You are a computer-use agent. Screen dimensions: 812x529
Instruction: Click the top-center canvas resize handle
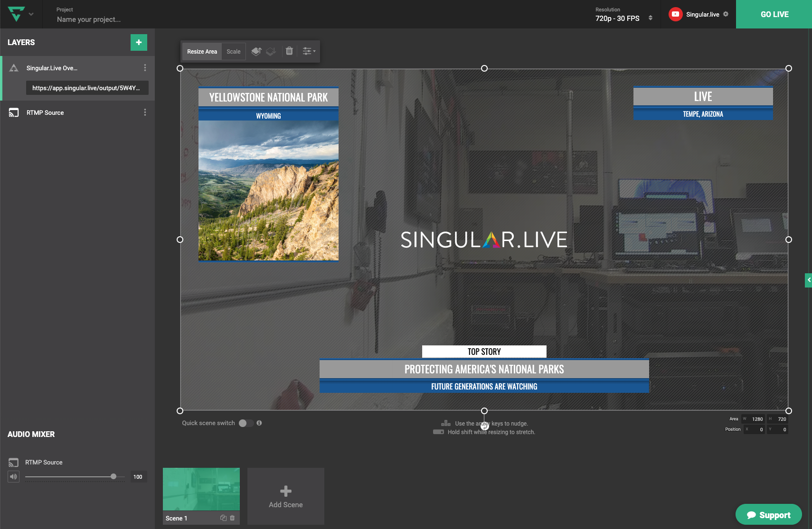click(484, 68)
